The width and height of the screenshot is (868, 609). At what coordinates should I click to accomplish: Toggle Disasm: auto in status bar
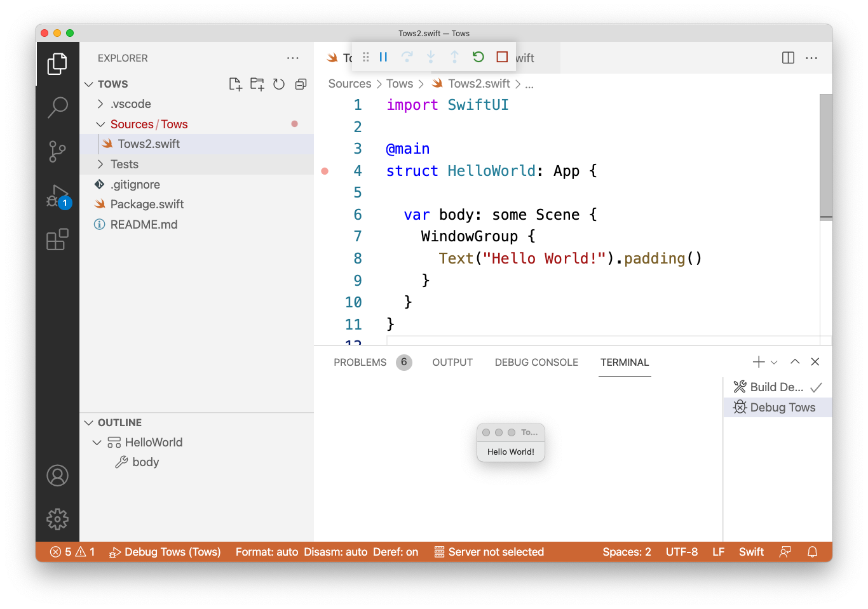[336, 552]
